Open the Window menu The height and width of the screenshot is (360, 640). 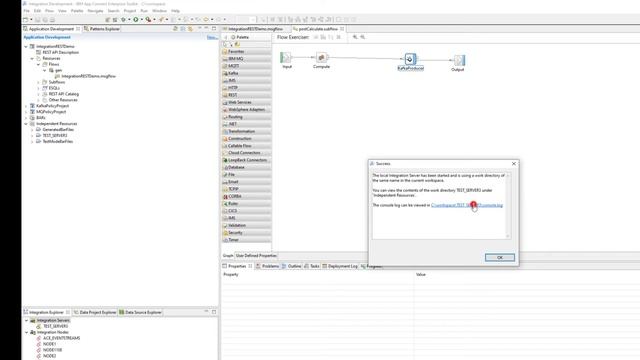pyautogui.click(x=159, y=11)
